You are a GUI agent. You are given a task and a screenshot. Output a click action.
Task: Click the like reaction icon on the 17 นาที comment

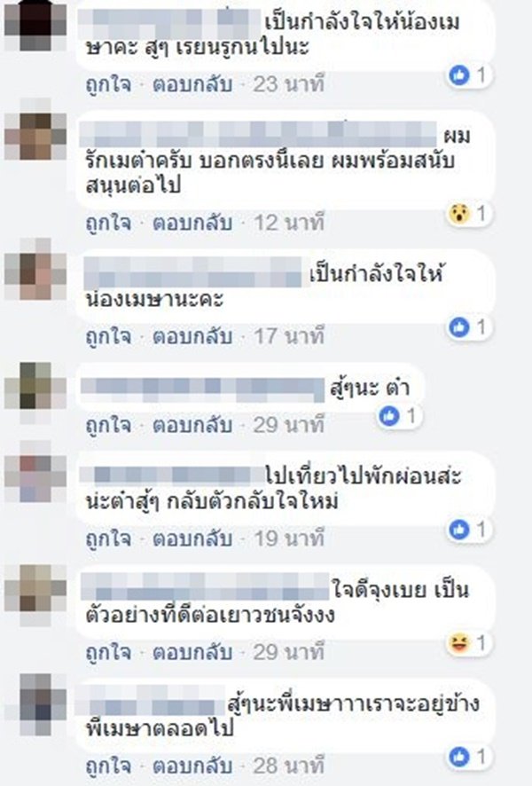[459, 327]
